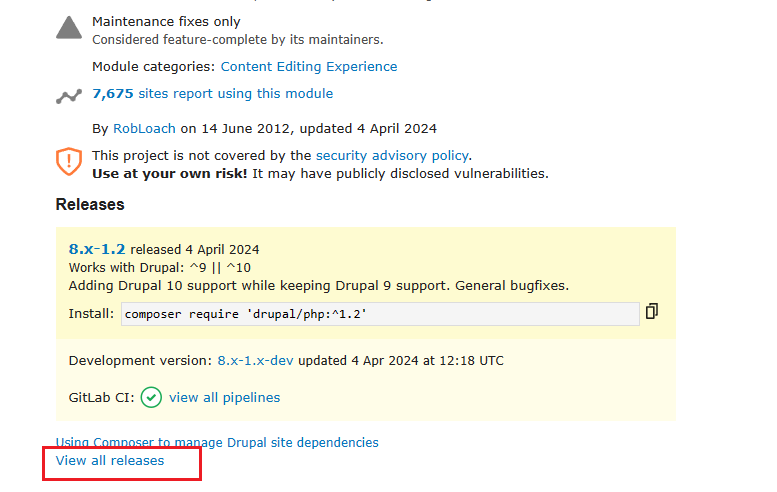Open the 8.x-1.x-dev development version link
This screenshot has height=492, width=777.
(255, 361)
